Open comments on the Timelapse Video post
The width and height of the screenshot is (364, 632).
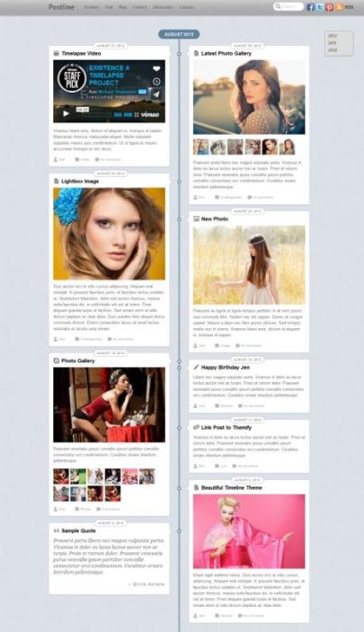click(108, 160)
